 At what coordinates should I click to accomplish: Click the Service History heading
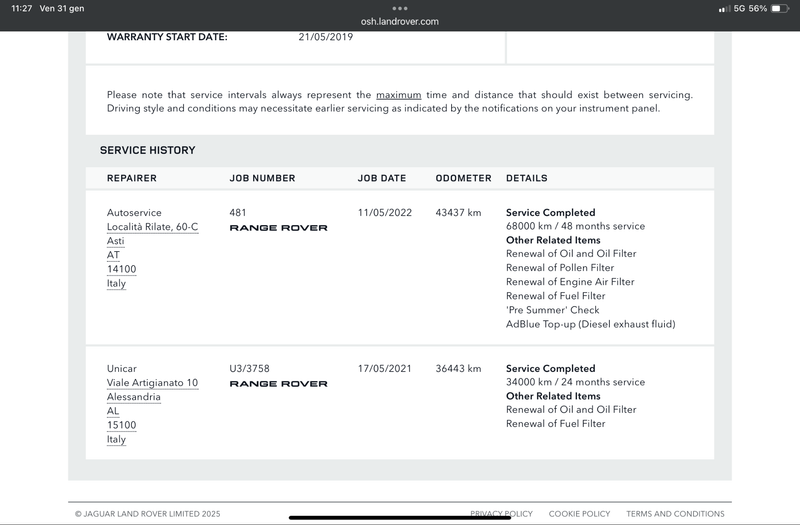click(147, 151)
